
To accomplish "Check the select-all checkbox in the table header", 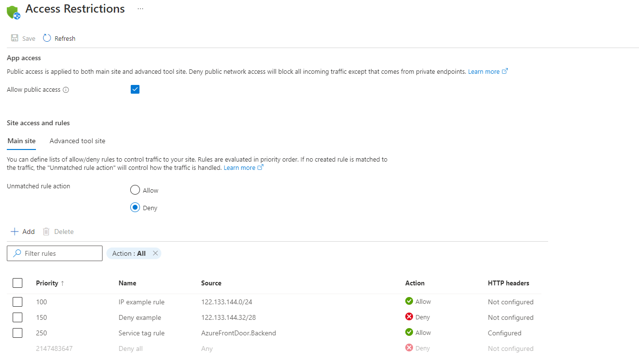I will tap(17, 283).
